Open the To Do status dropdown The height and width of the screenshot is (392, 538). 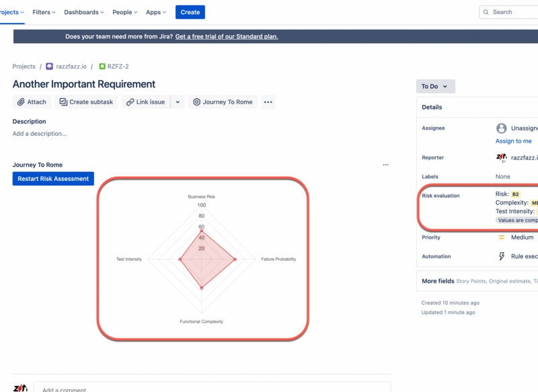435,87
